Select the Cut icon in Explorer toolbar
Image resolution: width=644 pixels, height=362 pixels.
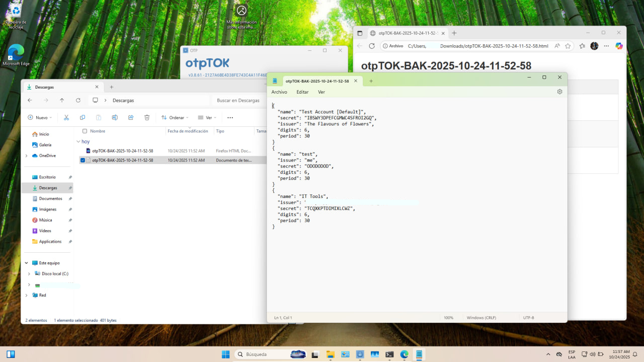pyautogui.click(x=66, y=117)
